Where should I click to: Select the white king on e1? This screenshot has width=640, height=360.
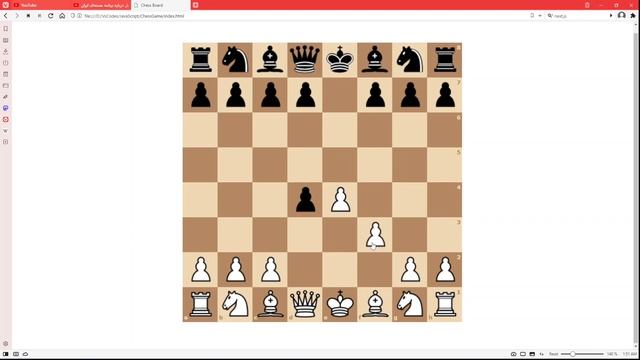340,304
